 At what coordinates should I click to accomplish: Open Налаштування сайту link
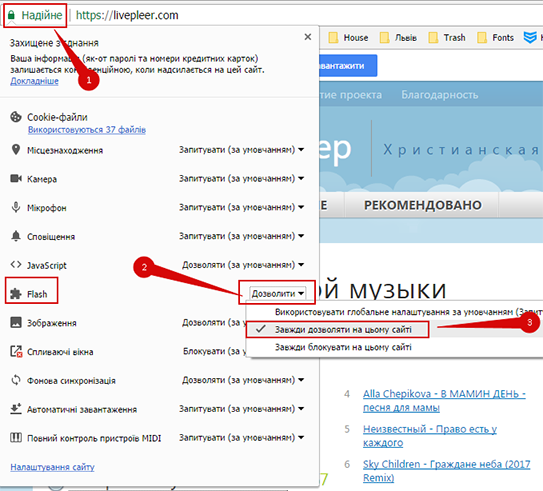tap(52, 467)
